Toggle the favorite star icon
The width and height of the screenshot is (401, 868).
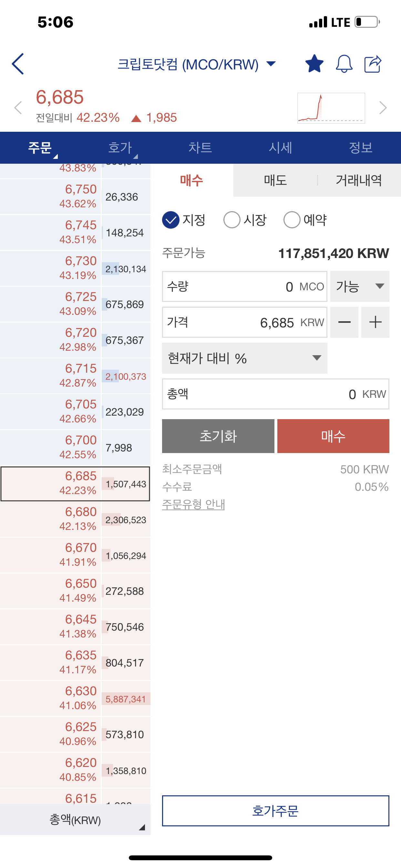point(314,64)
